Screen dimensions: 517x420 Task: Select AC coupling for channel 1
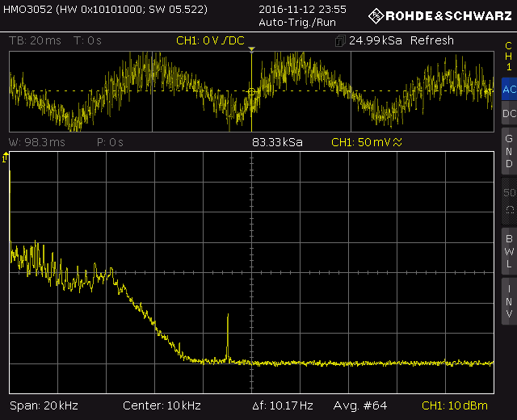point(508,90)
